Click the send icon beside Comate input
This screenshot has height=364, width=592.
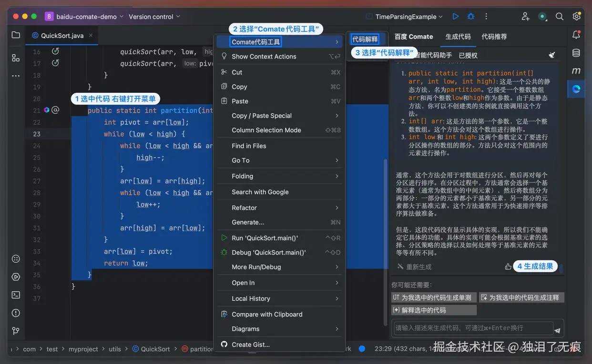click(557, 330)
